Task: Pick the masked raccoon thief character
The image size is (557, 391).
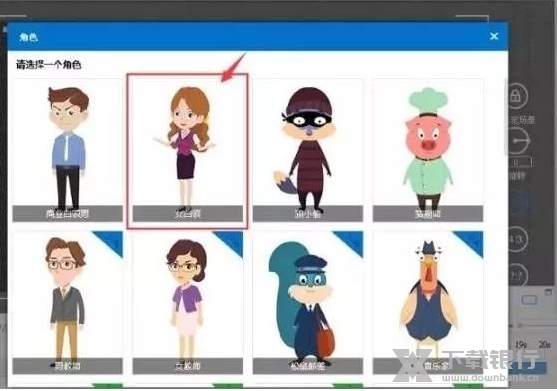Action: (x=308, y=151)
